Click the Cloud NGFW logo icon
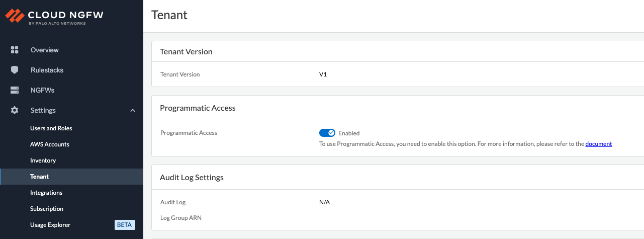The image size is (644, 239). click(x=14, y=17)
